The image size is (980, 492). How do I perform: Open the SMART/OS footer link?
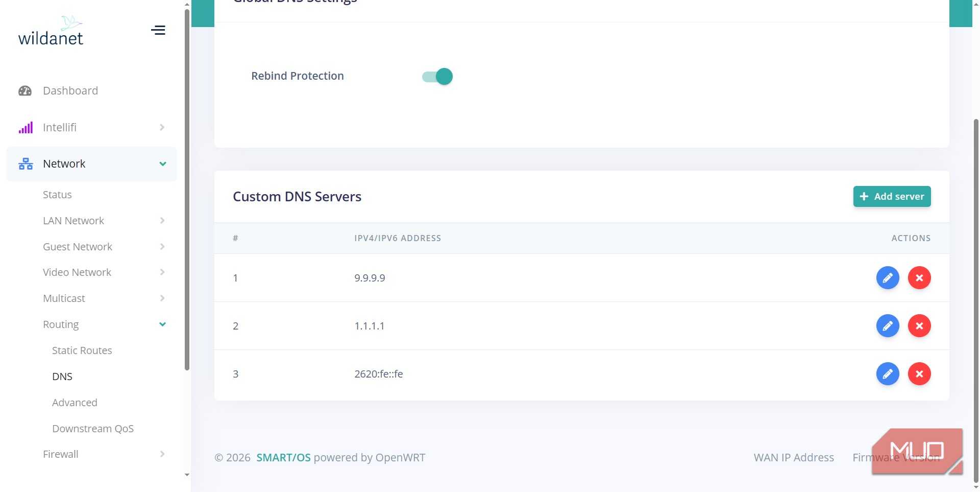[x=283, y=458]
